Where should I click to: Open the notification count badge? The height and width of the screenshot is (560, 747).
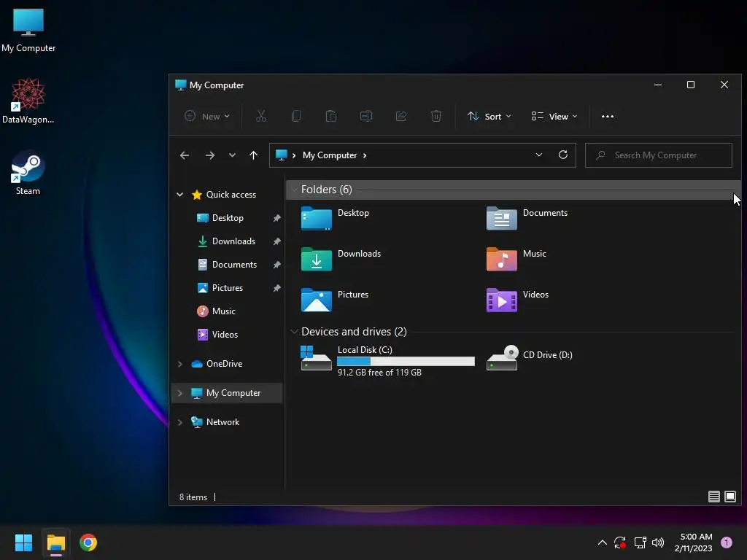(x=726, y=542)
